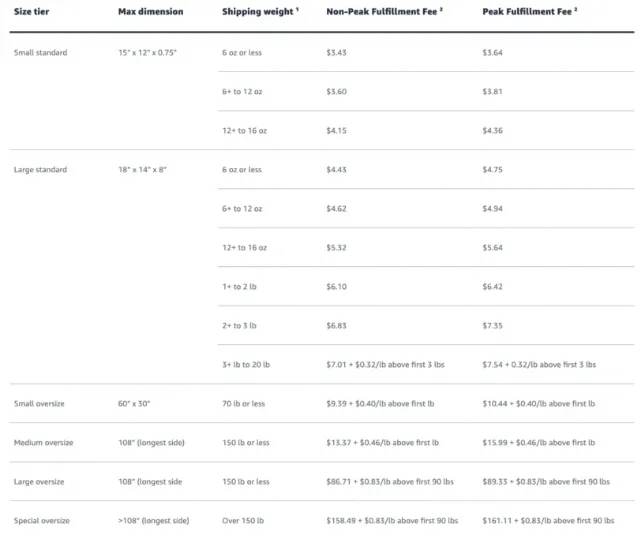Click the 60" x 30" dimension cell
The height and width of the screenshot is (538, 641).
(134, 404)
